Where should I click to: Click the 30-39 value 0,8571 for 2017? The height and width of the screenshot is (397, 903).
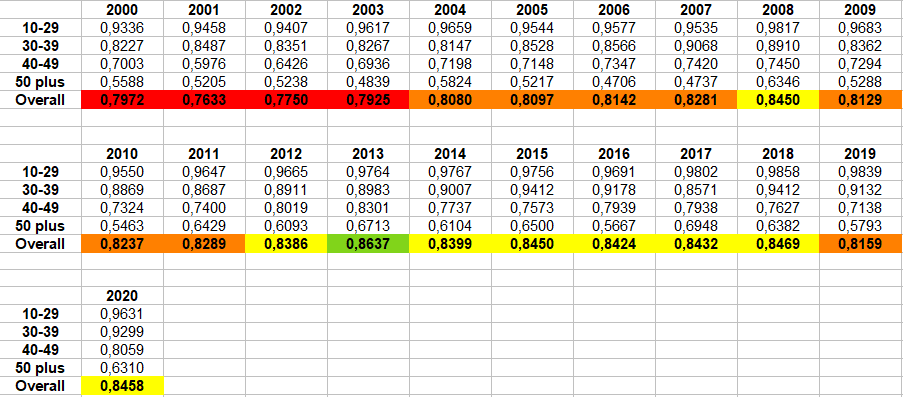(696, 190)
